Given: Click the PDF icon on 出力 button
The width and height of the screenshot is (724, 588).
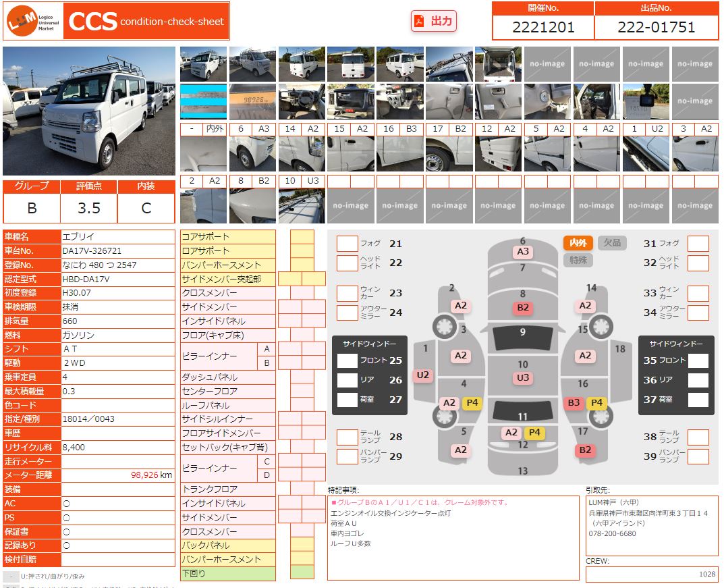Looking at the screenshot, I should coord(420,21).
